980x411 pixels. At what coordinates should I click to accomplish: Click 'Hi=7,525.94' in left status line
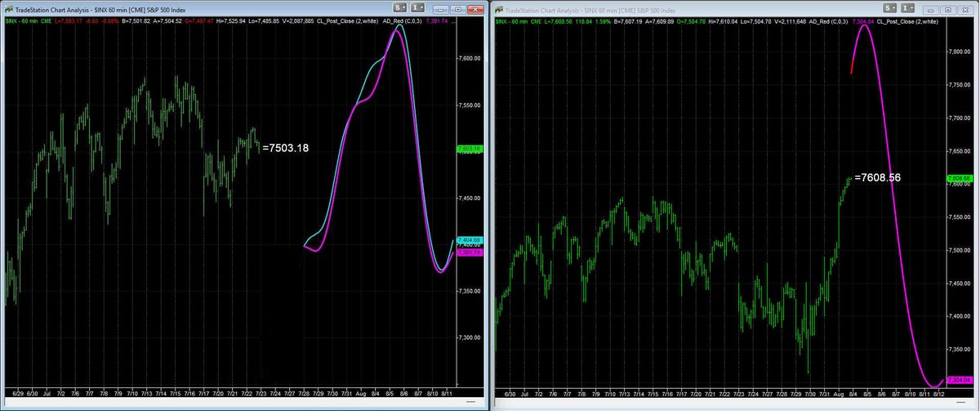pos(231,20)
